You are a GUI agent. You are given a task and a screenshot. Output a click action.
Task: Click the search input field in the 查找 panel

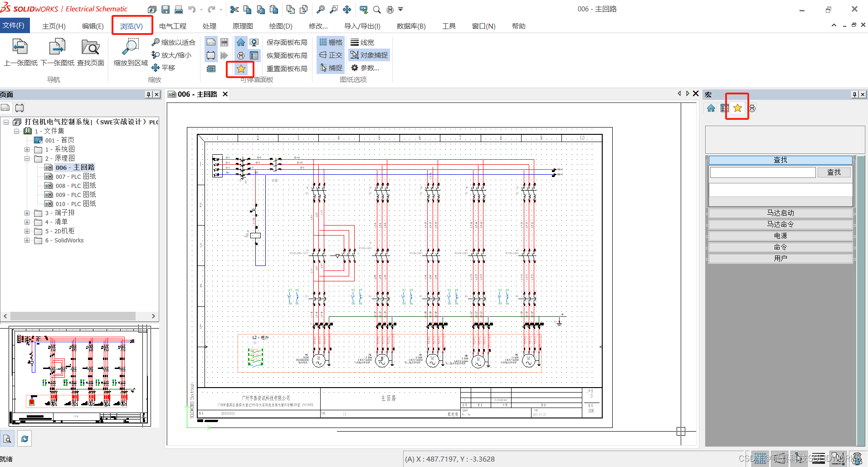point(762,172)
